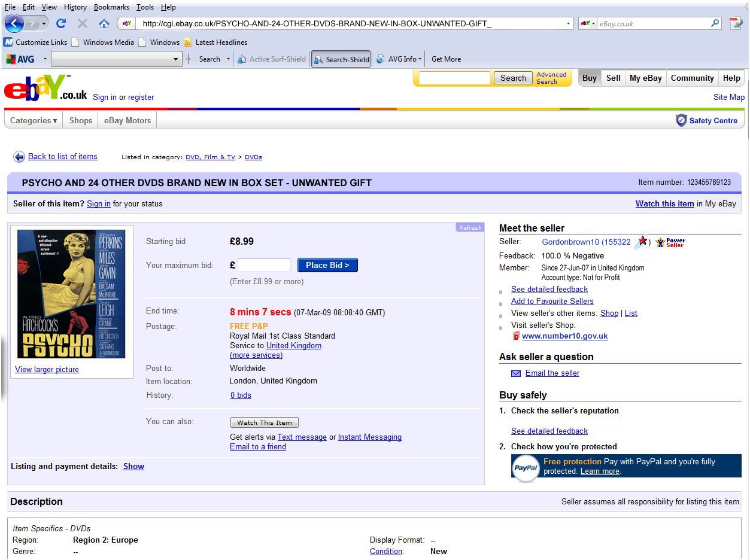
Task: Click the Watch This Item button
Action: click(265, 422)
